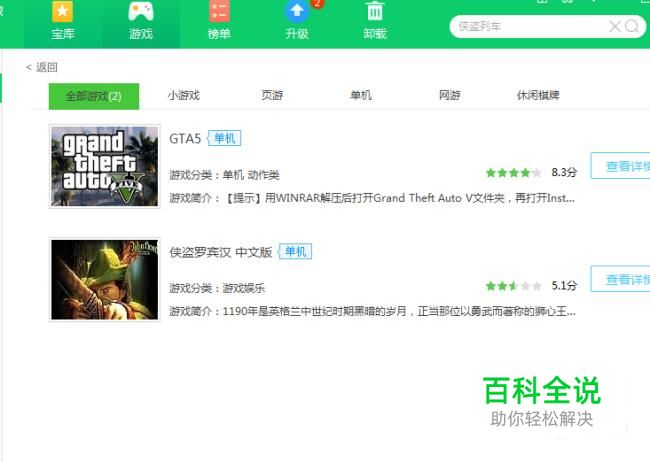Clear the search box with X icon
The width and height of the screenshot is (650, 462).
[x=615, y=27]
